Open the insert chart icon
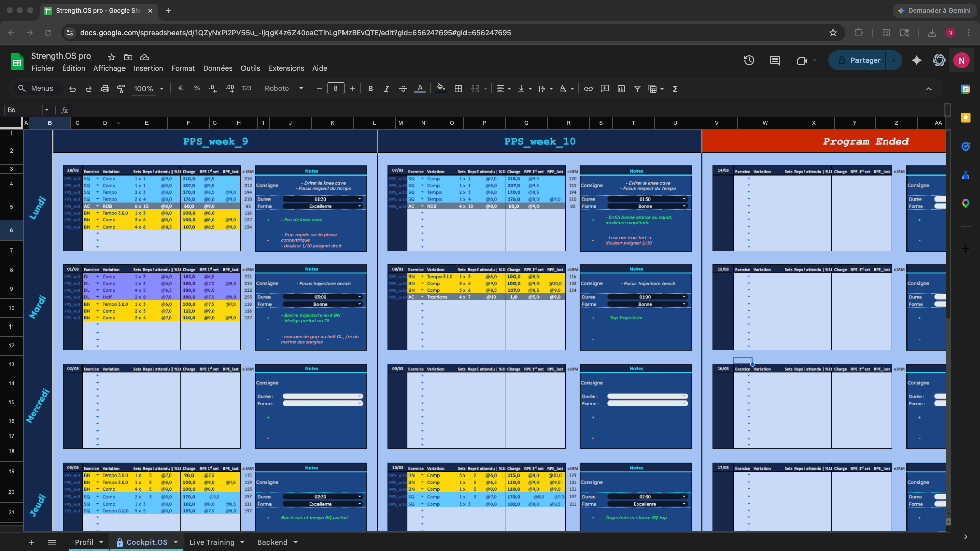 point(621,88)
